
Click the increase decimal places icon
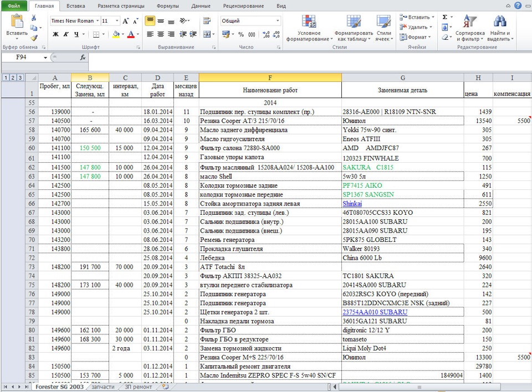[267, 34]
